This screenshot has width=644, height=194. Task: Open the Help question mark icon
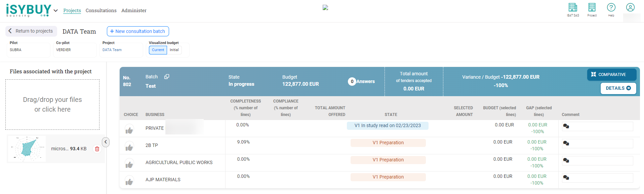[x=611, y=7]
